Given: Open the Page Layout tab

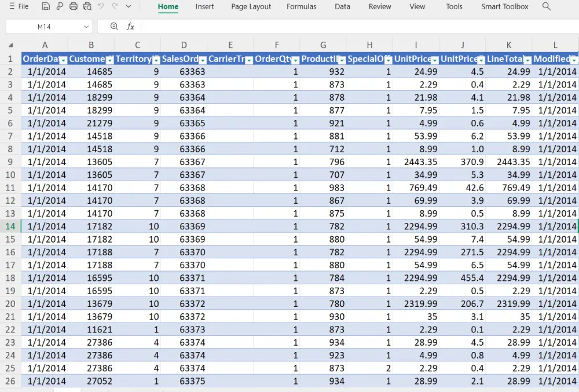Looking at the screenshot, I should 251,6.
